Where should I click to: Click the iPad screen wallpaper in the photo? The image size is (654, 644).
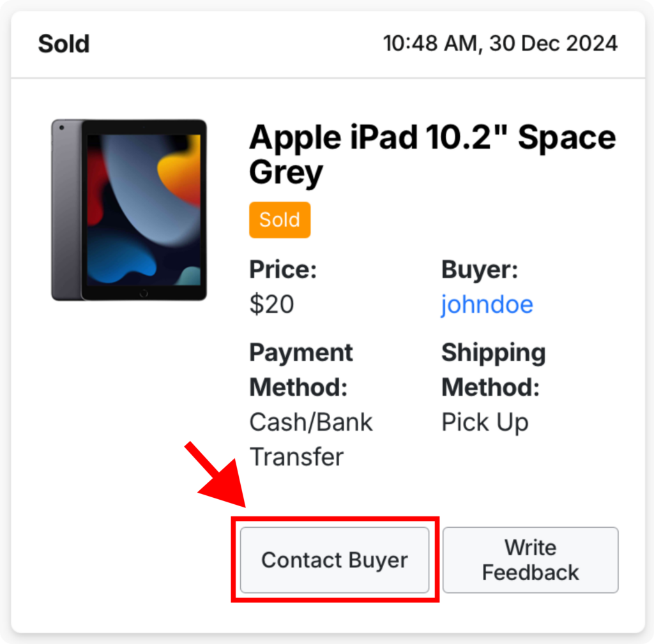click(144, 209)
